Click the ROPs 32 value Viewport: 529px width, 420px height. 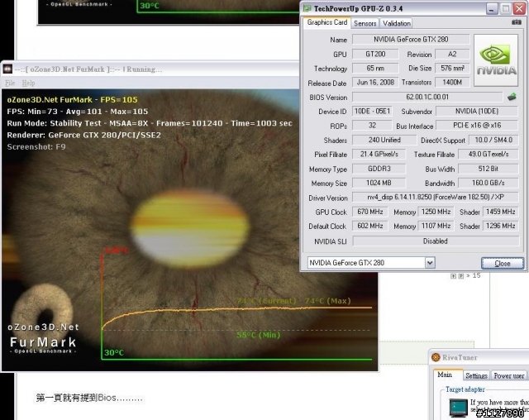click(x=372, y=125)
